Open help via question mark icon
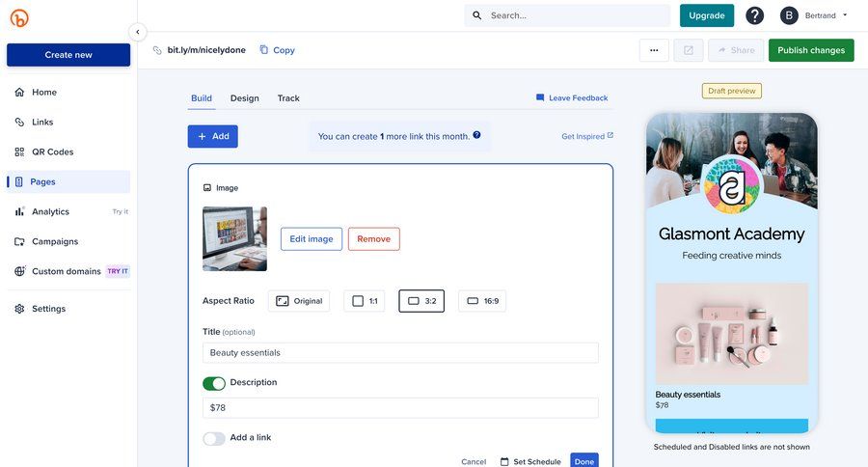Image resolution: width=868 pixels, height=467 pixels. click(x=754, y=15)
